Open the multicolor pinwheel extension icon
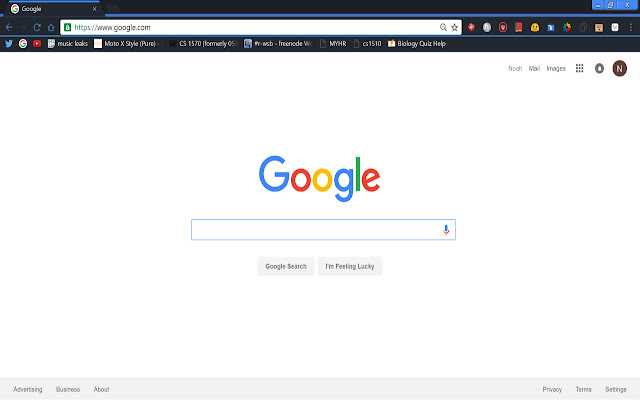Screen dimensions: 640x400 [567, 27]
